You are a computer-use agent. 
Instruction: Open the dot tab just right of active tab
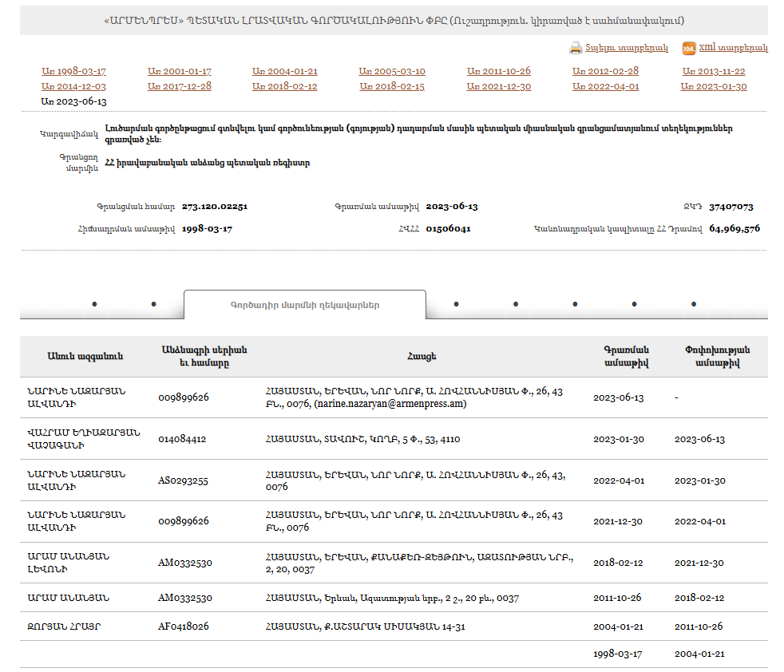coord(456,304)
